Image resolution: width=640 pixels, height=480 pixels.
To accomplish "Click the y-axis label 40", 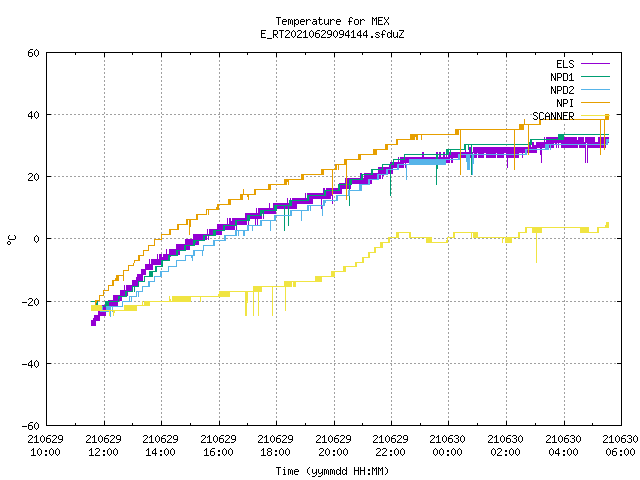I will (x=33, y=115).
